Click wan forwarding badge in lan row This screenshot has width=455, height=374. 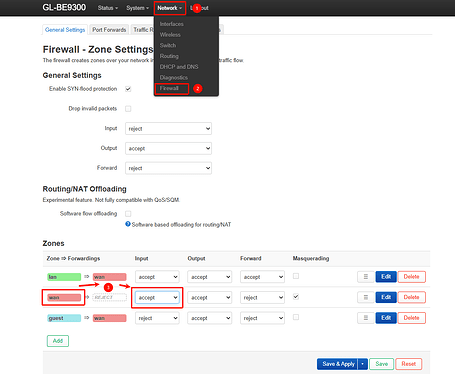coord(110,277)
